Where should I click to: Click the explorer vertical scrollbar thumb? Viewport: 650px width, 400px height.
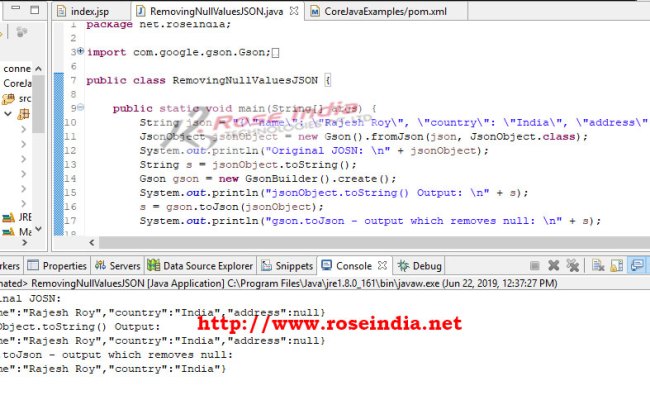(x=38, y=104)
